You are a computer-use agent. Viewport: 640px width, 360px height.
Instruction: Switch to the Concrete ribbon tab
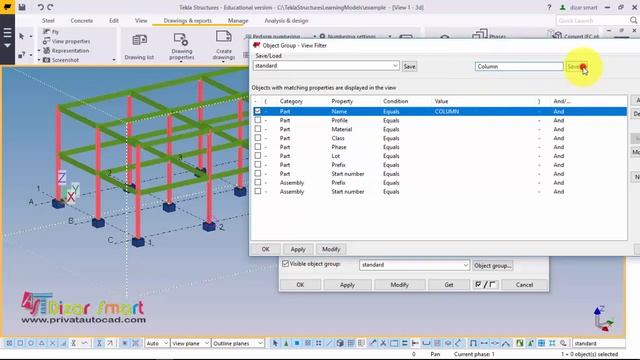pos(82,20)
